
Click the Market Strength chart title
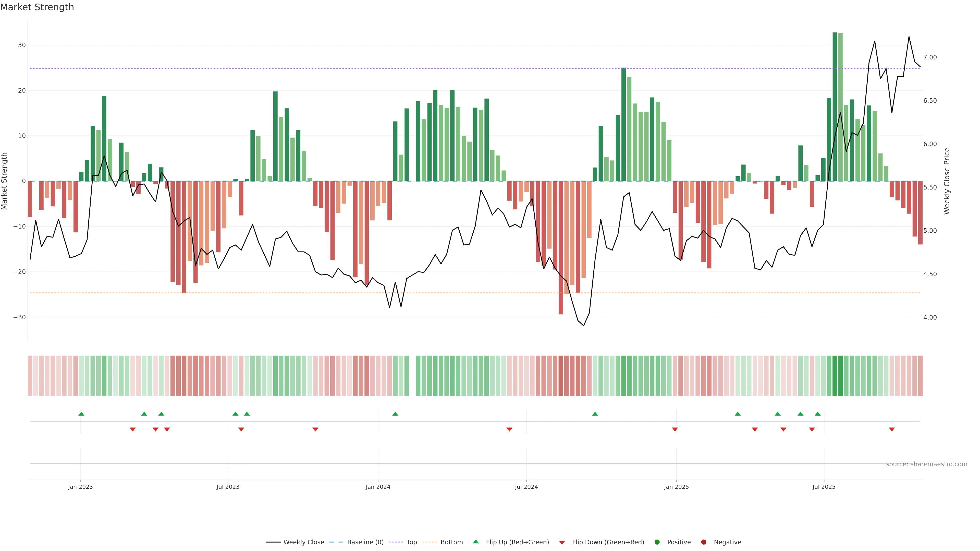point(37,7)
